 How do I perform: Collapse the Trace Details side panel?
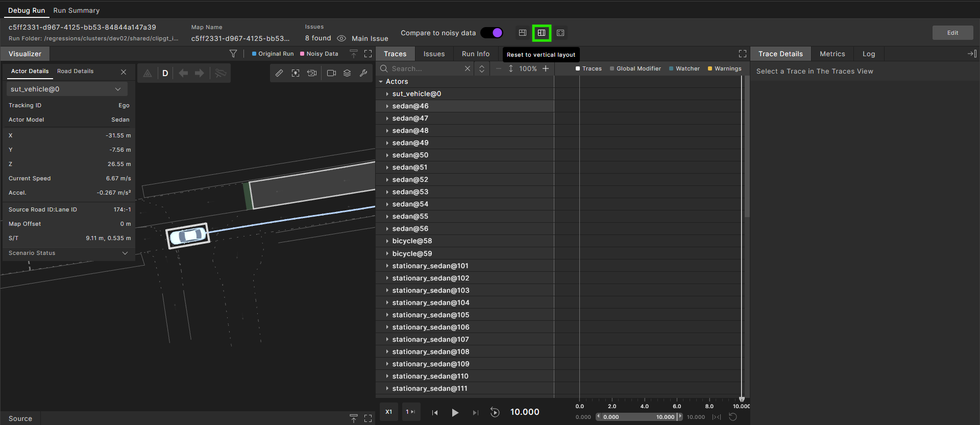click(972, 54)
